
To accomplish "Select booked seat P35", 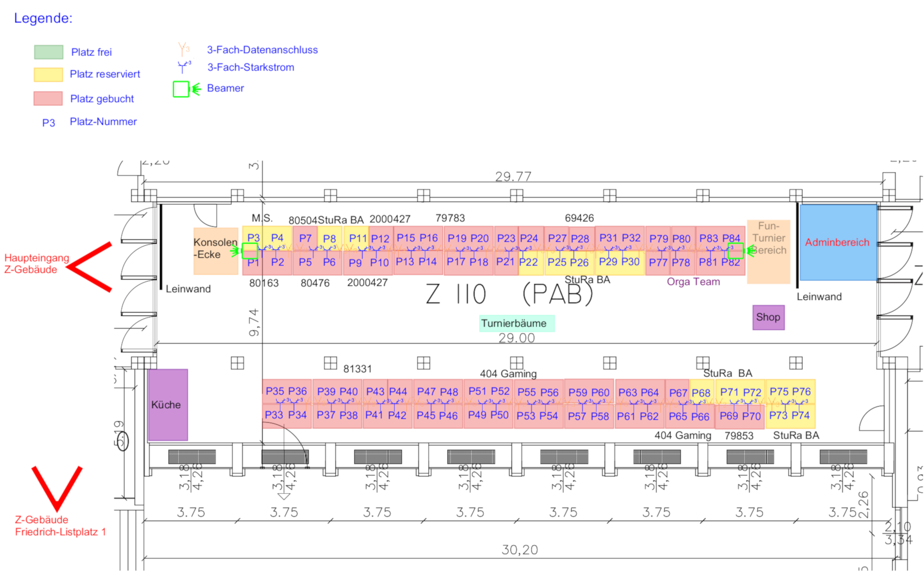I will [275, 391].
